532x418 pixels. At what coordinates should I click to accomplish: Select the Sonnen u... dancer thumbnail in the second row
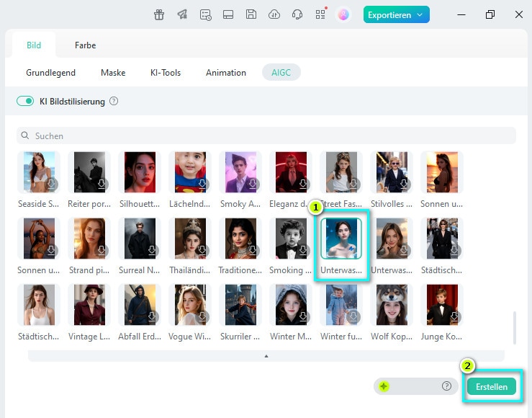click(39, 239)
